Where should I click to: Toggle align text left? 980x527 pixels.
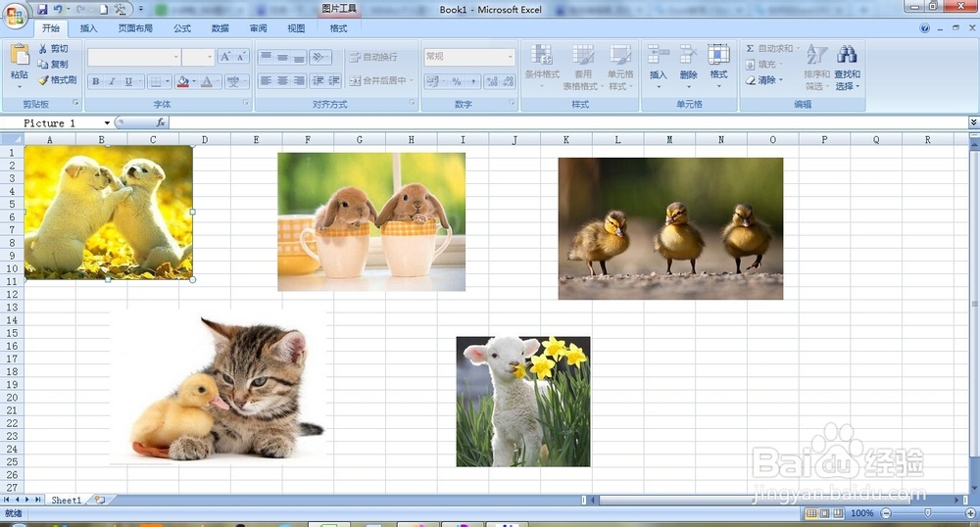[x=267, y=80]
